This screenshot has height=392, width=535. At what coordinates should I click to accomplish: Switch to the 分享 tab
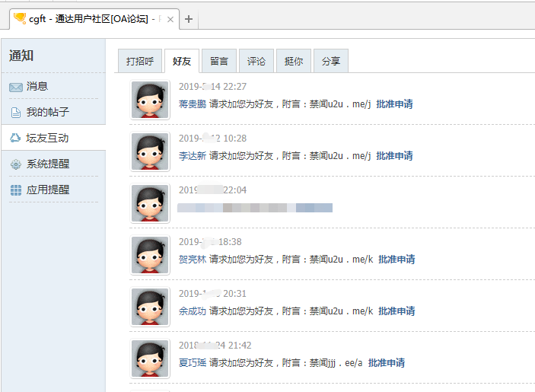pos(331,61)
